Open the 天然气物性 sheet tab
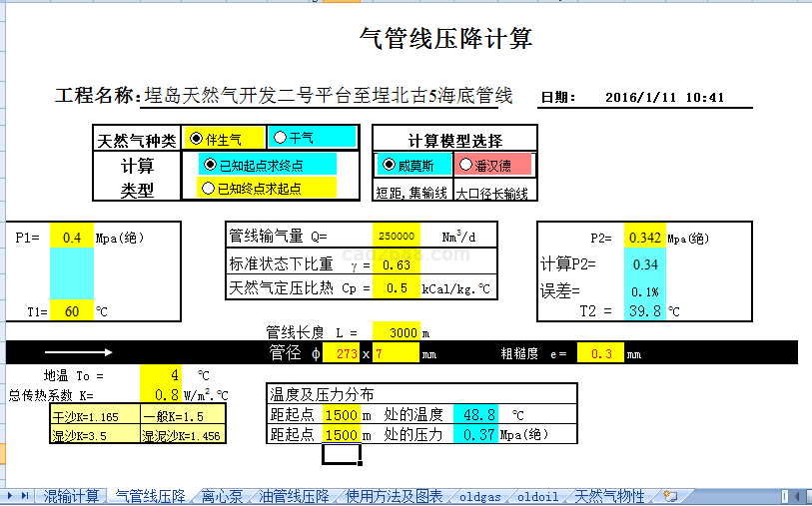The image size is (812, 506). click(610, 496)
